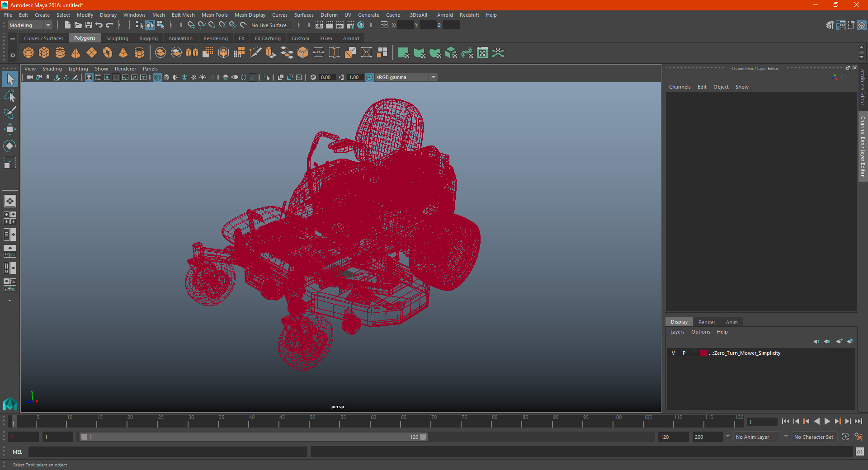Activate the Move tool
This screenshot has height=470, width=868.
point(10,129)
